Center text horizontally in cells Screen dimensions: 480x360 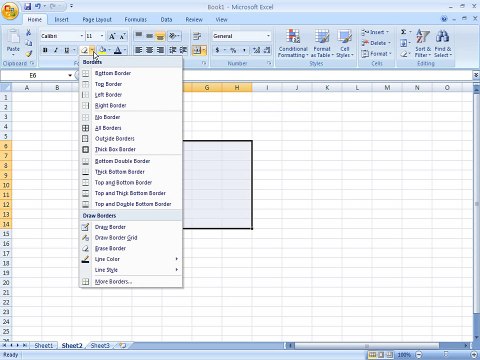(x=150, y=50)
